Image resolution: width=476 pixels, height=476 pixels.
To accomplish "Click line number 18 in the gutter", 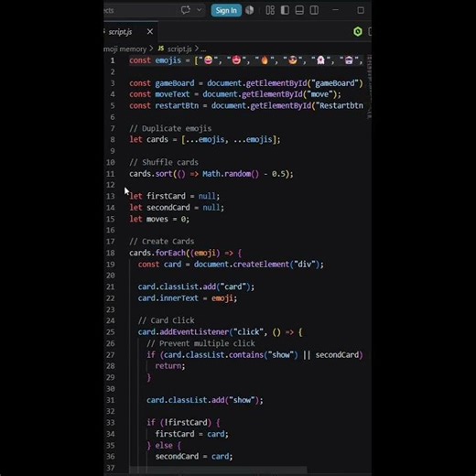I will point(111,253).
